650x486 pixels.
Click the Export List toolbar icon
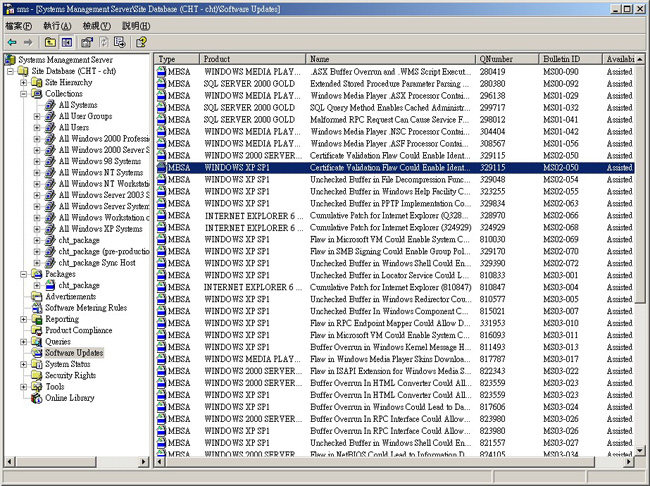tap(120, 42)
